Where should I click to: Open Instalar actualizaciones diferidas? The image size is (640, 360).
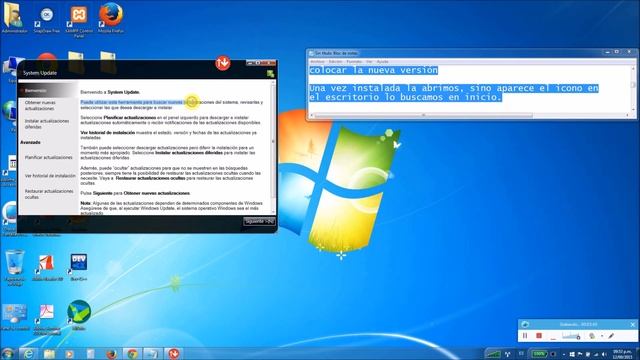click(x=47, y=124)
